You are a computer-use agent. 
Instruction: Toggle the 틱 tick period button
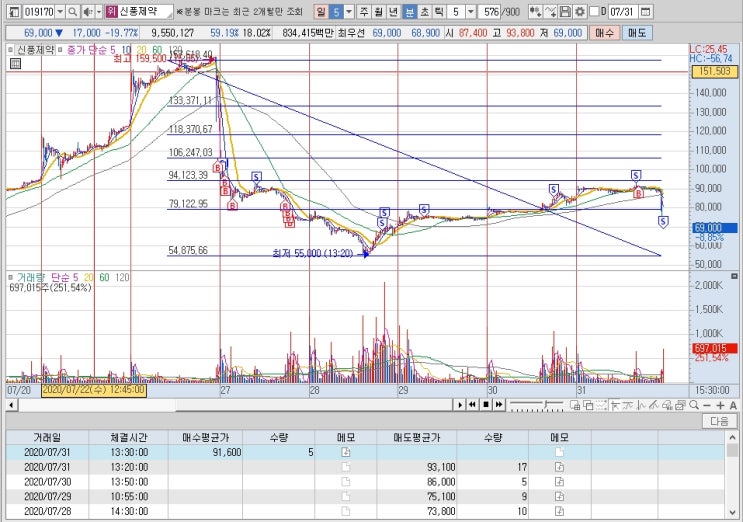coord(439,12)
